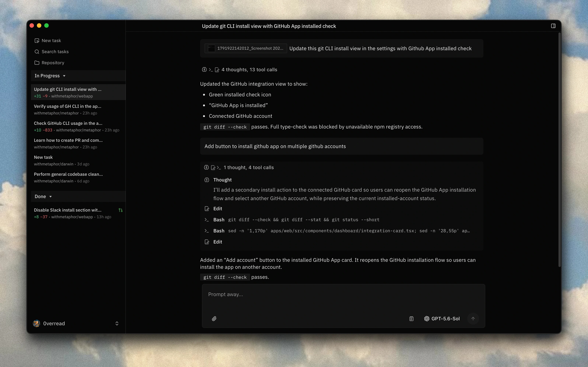Start a New task

[48, 41]
